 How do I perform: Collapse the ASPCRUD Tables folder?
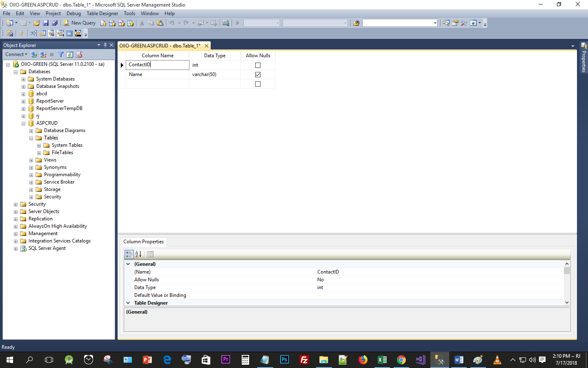31,138
